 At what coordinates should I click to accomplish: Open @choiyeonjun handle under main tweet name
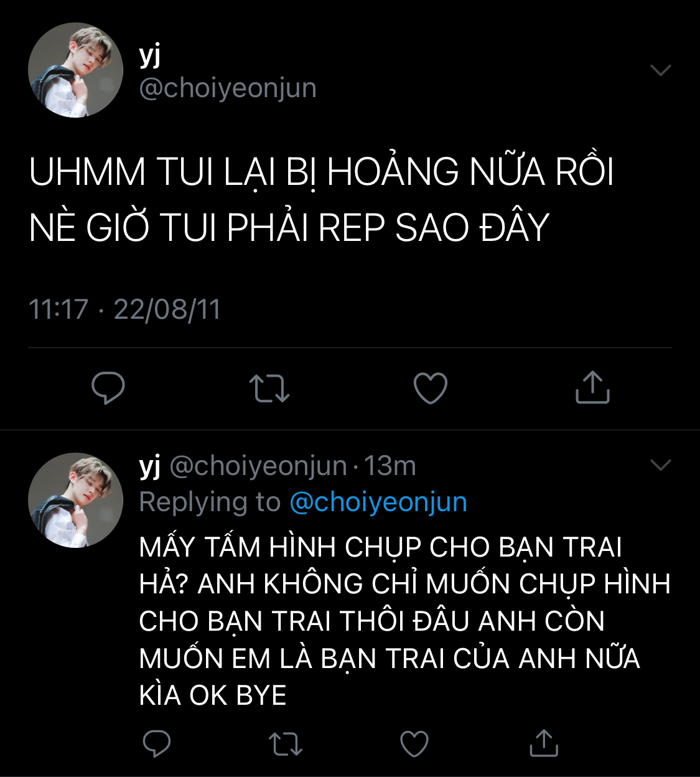click(228, 88)
